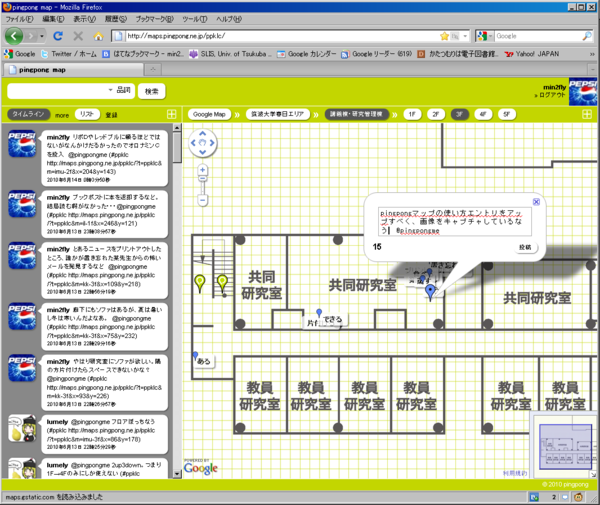This screenshot has height=505, width=600.
Task: Open the lumely avatar in timeline
Action: (x=22, y=428)
